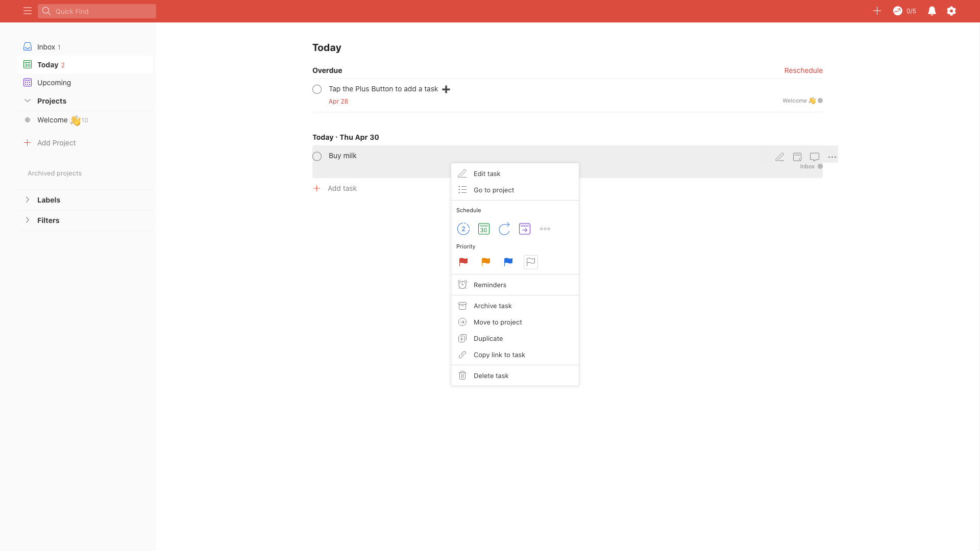Select Duplicate in the task menu

pos(487,338)
